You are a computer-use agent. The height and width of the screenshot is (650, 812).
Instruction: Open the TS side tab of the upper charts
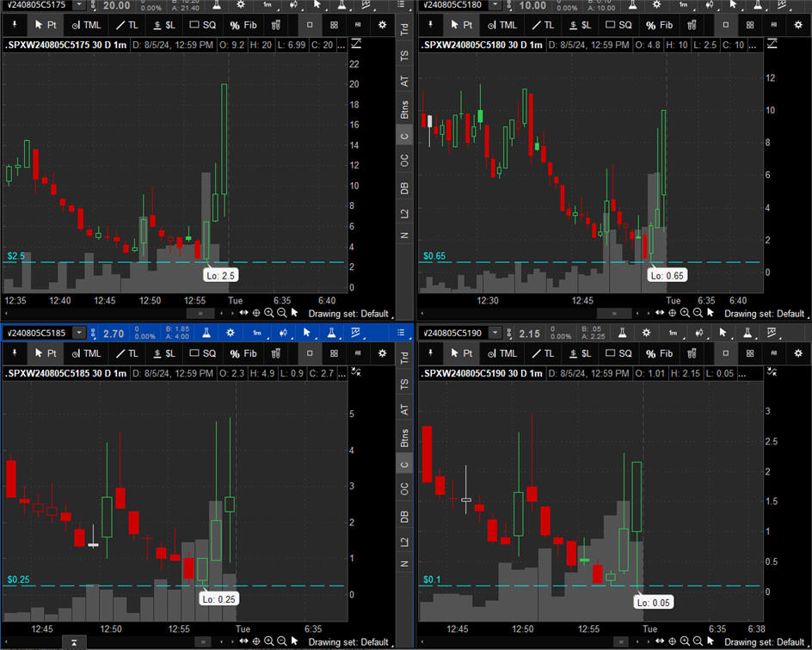404,55
